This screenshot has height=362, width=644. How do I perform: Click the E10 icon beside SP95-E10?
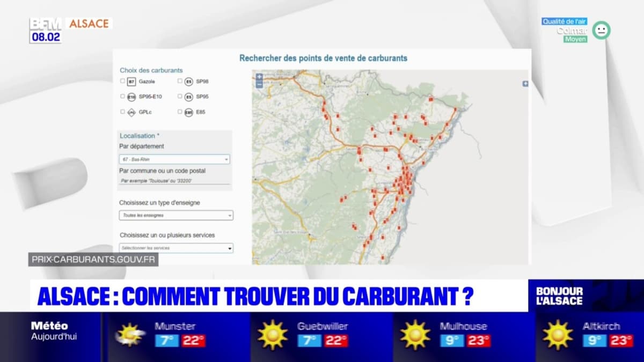tap(131, 97)
